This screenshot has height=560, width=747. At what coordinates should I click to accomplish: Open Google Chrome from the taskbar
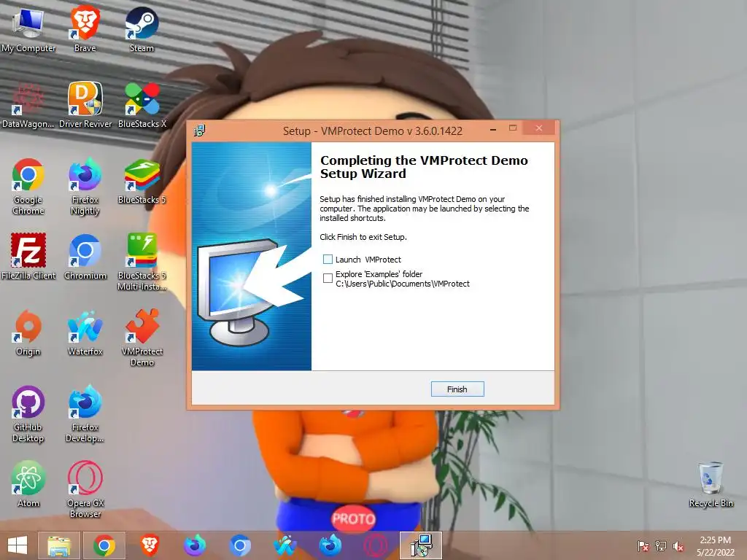[104, 545]
